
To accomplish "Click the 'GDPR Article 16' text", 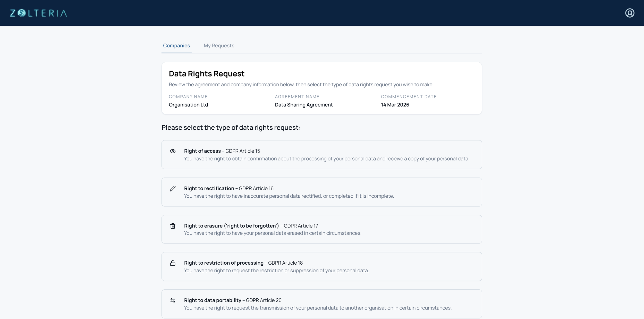I will [x=256, y=188].
